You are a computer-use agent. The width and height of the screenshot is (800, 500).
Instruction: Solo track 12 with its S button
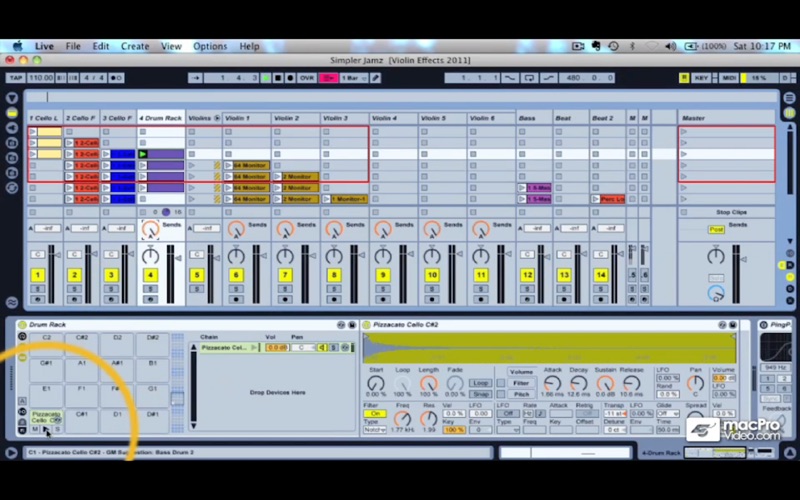tap(527, 288)
